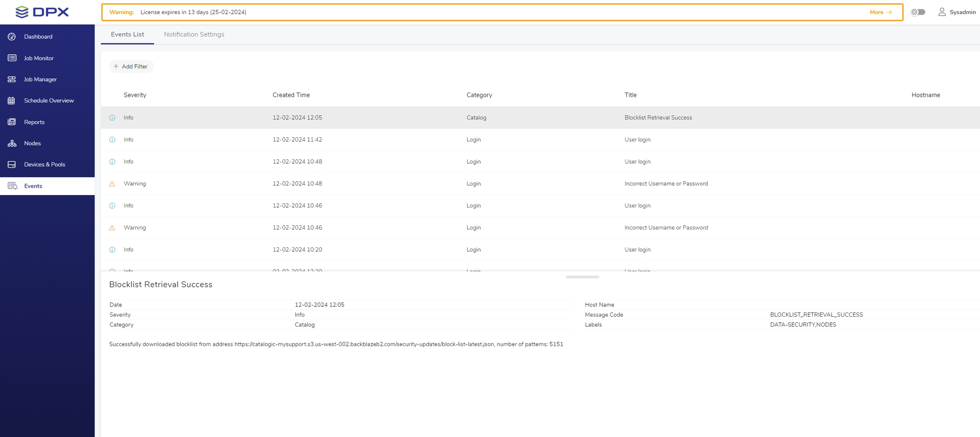Click the DPX logo
The image size is (980, 437).
[42, 12]
